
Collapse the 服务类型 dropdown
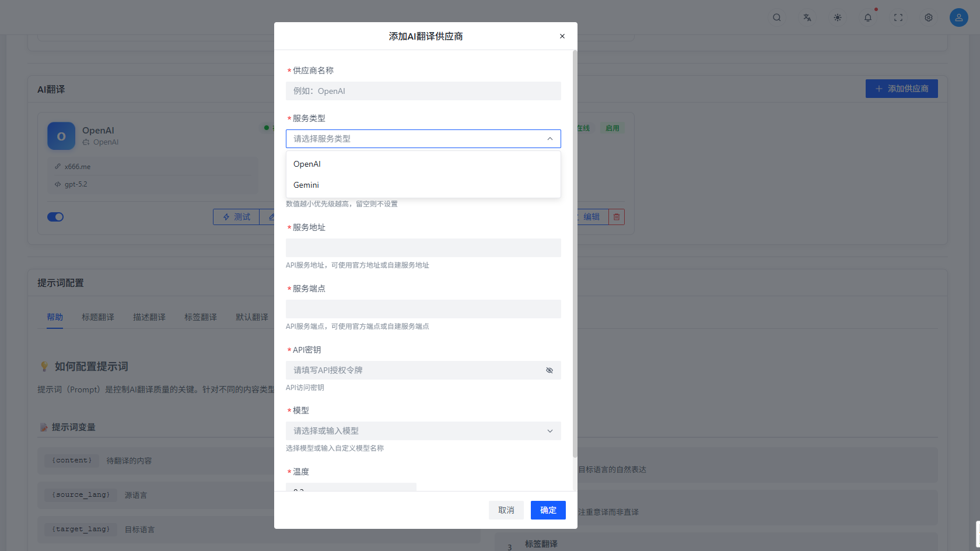(x=549, y=139)
